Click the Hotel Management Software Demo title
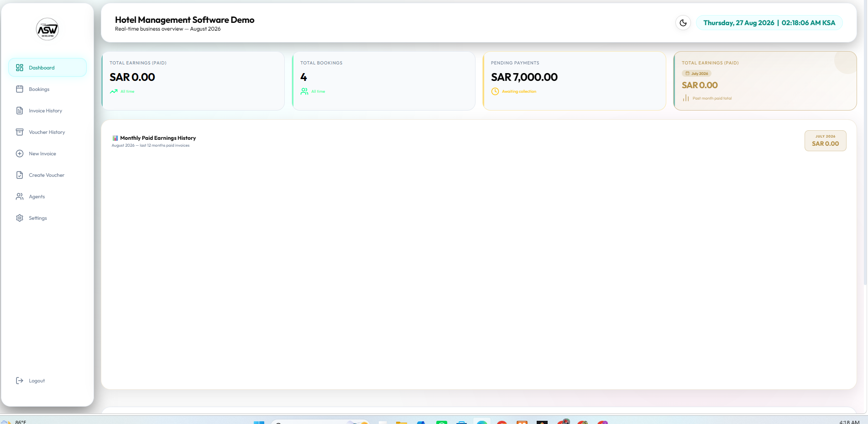868x424 pixels. [185, 20]
